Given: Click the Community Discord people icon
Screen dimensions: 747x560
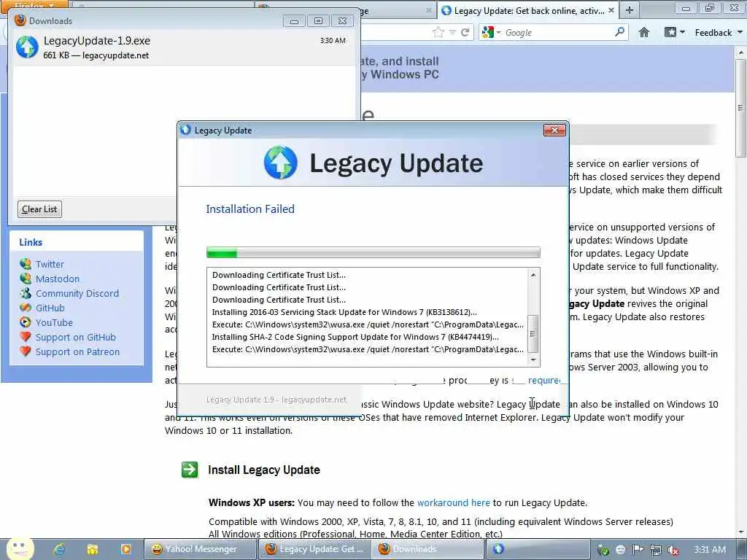Looking at the screenshot, I should [26, 293].
